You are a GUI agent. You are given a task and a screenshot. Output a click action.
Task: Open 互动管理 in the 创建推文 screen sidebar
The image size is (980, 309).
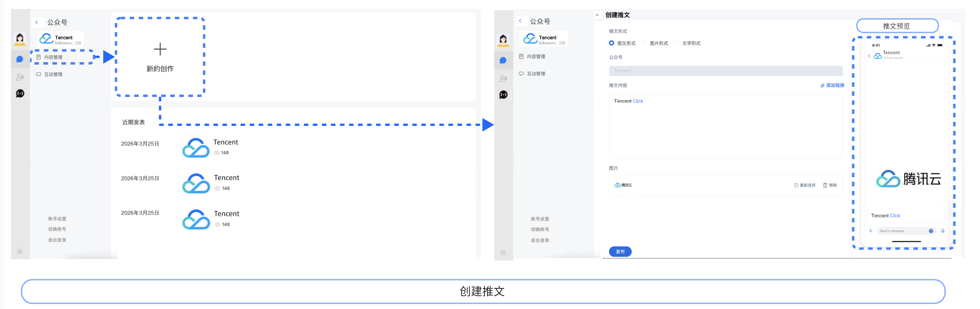536,74
